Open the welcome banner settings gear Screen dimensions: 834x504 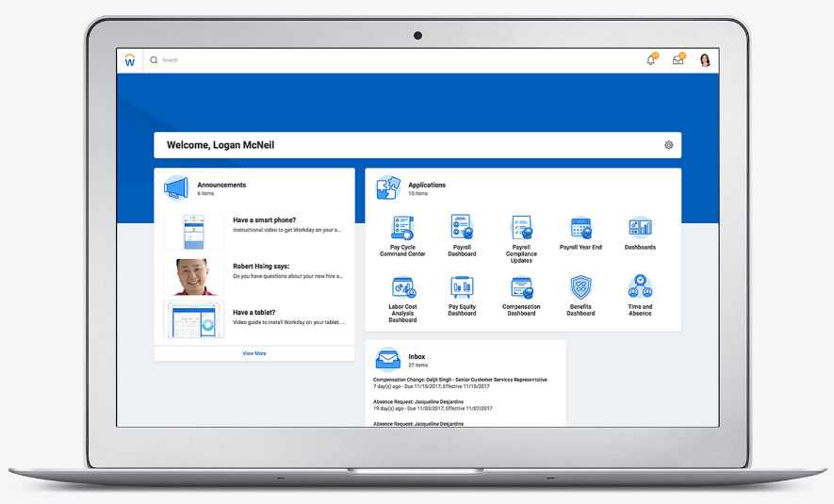(668, 145)
